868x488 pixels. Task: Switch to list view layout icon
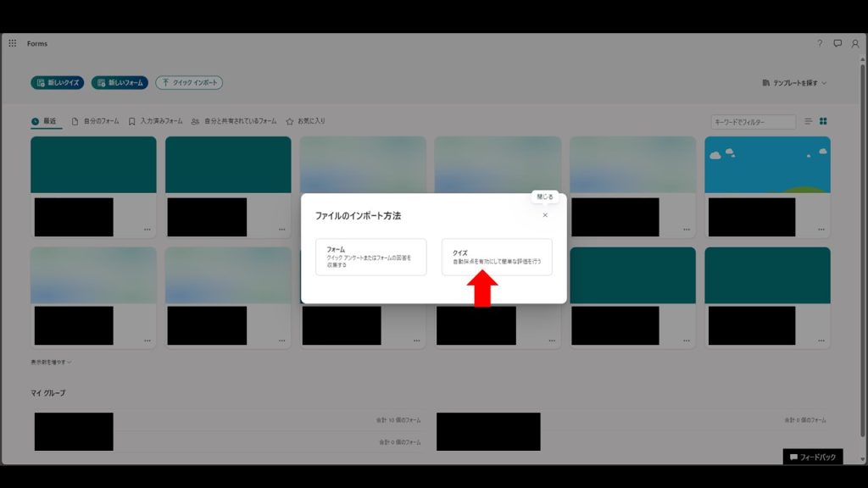[x=808, y=122]
